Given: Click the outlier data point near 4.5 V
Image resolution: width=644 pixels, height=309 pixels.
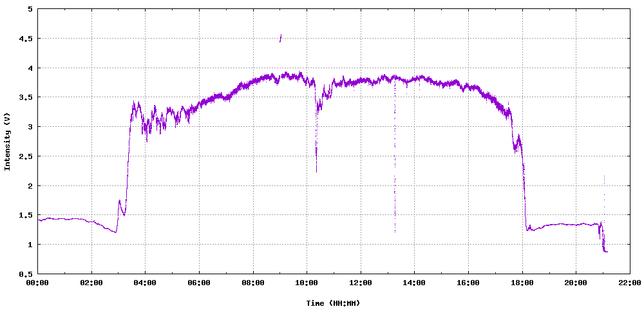Looking at the screenshot, I should pos(281,38).
